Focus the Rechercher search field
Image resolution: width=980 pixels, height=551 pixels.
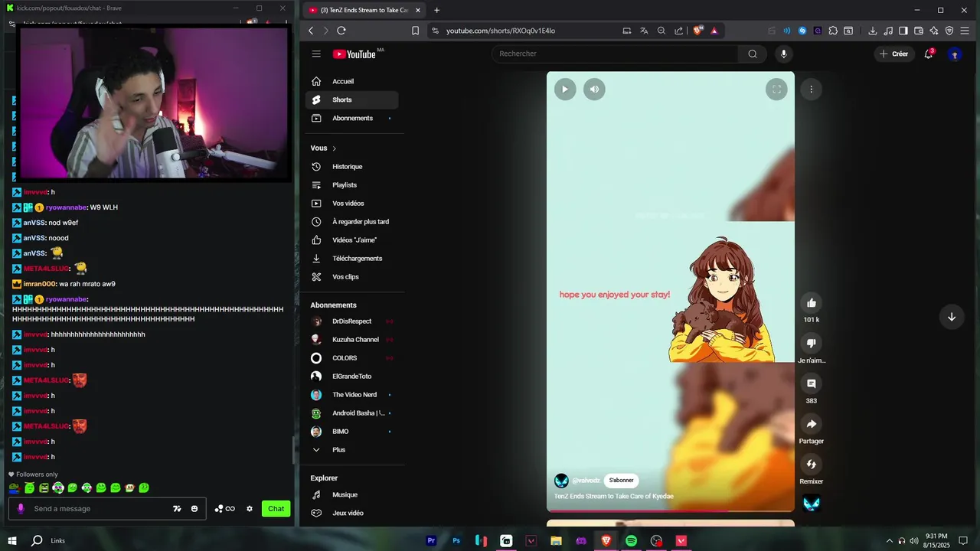click(x=615, y=54)
